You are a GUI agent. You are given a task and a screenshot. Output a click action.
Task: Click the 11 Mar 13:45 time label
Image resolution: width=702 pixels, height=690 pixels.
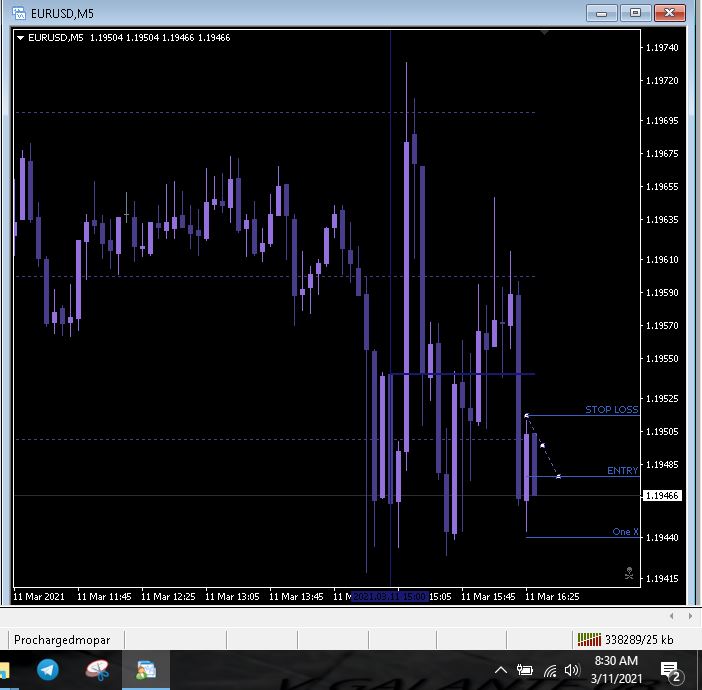tap(296, 596)
